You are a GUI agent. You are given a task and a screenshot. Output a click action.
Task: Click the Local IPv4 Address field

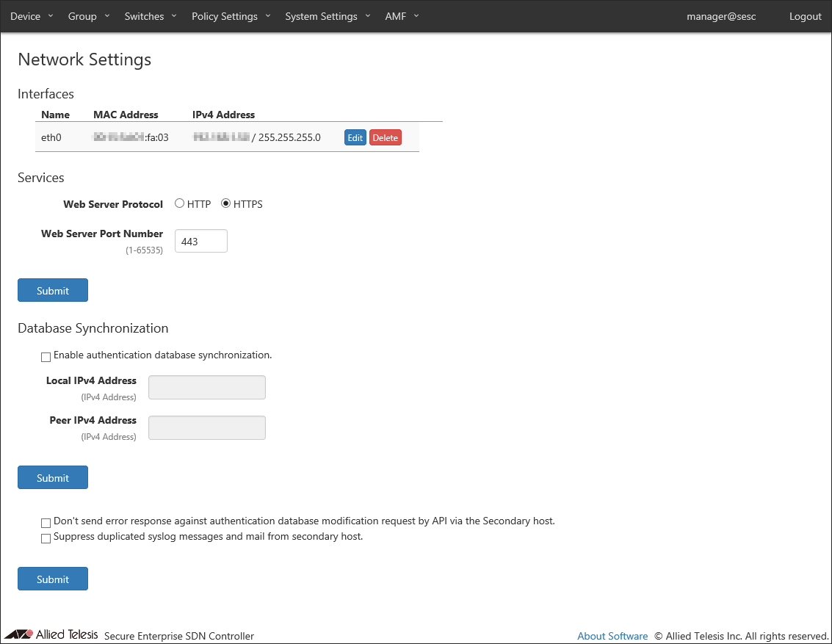[x=207, y=387]
